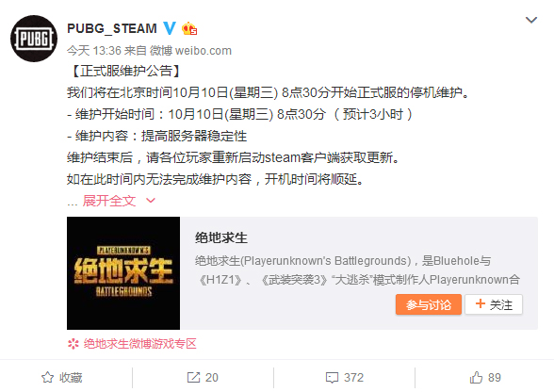Open the 绝地求生 Battlegrounds cover thumbnail

(123, 273)
